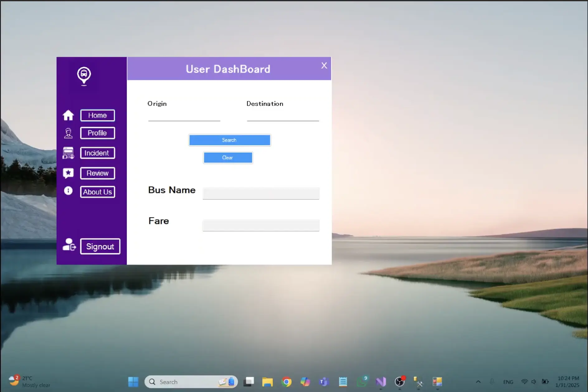Open File Explorer from the taskbar
This screenshot has width=588, height=392.
pos(267,382)
